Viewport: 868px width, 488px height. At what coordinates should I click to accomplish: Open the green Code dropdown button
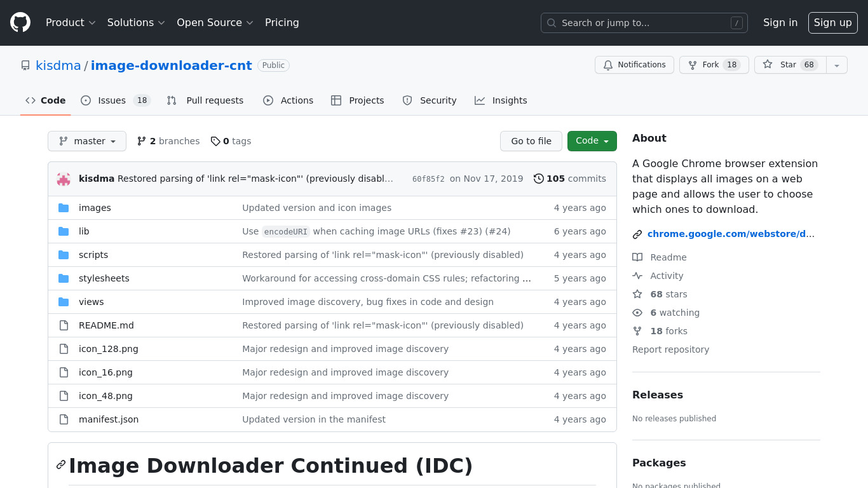(x=592, y=141)
